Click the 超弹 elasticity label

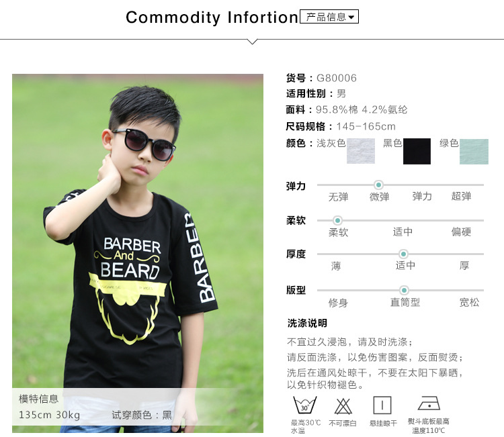[x=461, y=196]
